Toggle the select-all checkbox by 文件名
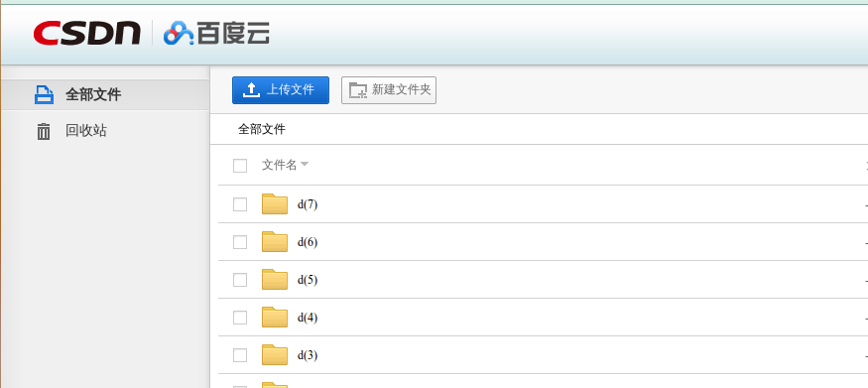 click(x=240, y=166)
